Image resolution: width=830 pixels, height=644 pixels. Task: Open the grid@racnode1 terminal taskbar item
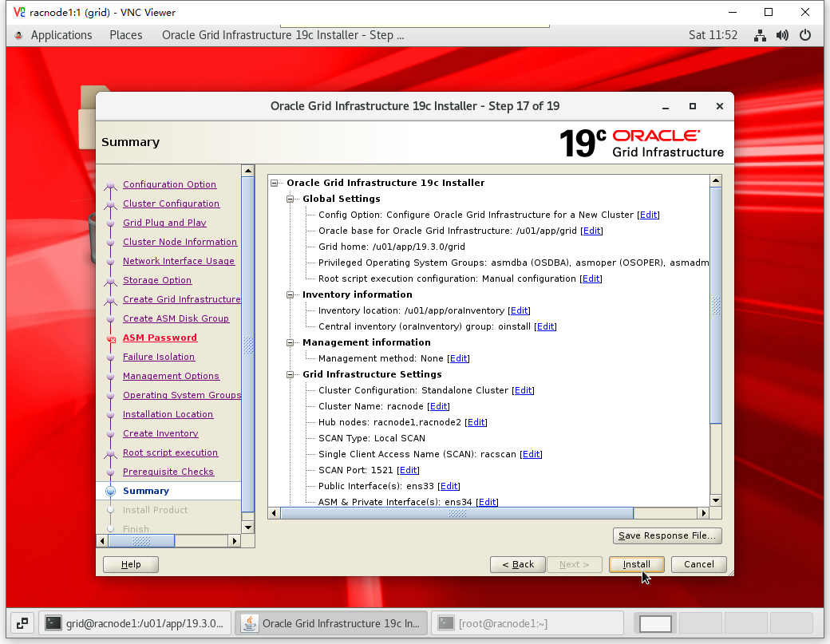click(x=136, y=623)
